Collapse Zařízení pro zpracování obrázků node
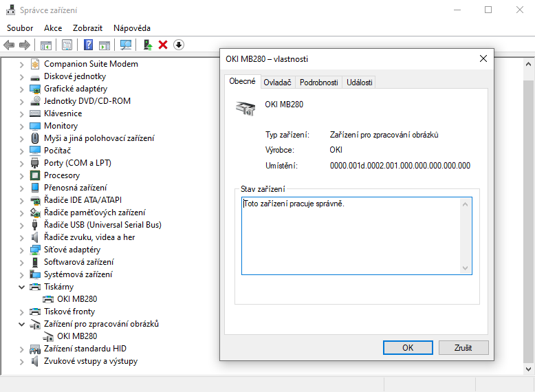Viewport: 535px width, 392px height. [x=21, y=324]
